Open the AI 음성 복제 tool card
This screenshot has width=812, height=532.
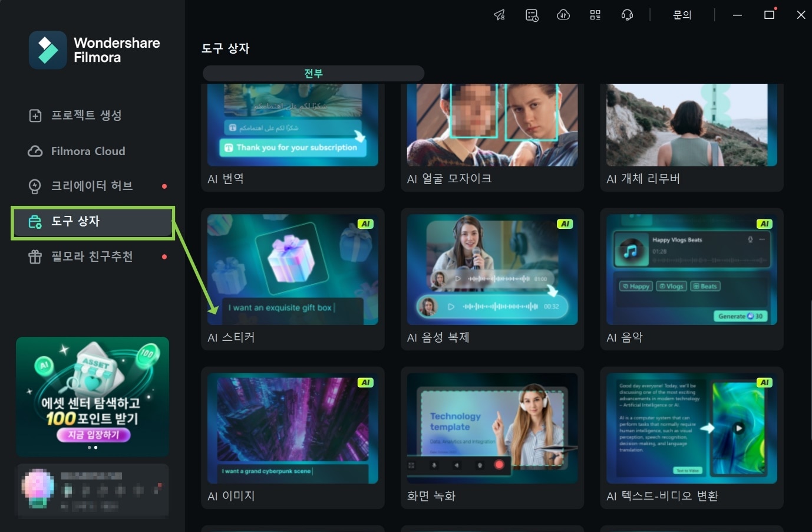point(492,280)
